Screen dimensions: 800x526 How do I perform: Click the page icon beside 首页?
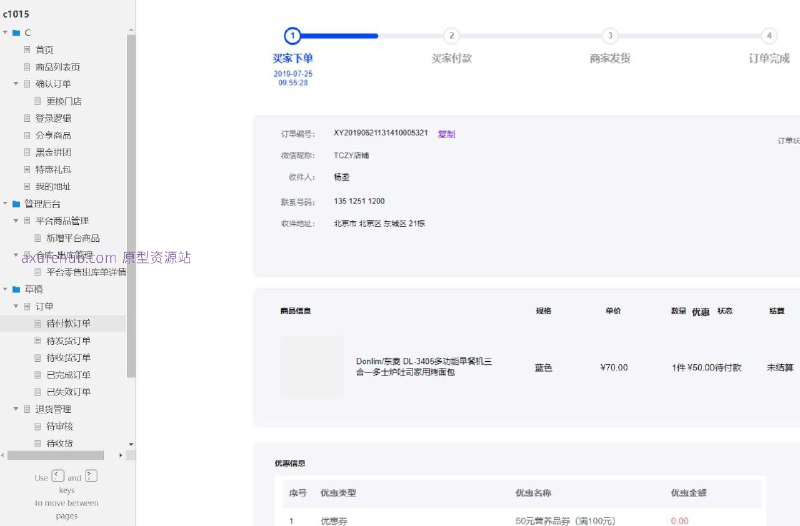point(27,49)
